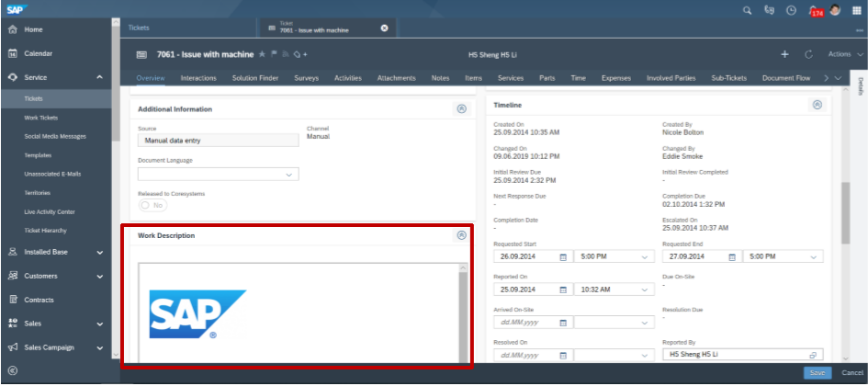Image resolution: width=868 pixels, height=386 pixels.
Task: Mark ticket as favorite with star icon
Action: coord(262,54)
